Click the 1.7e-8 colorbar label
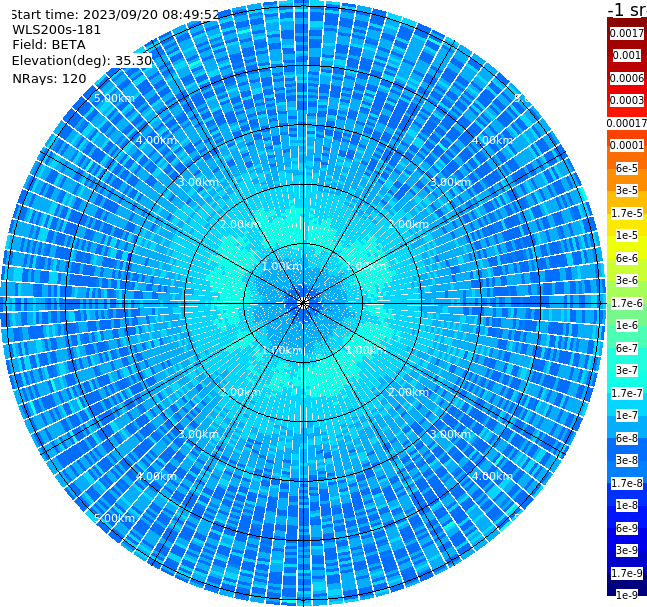Screen dimensions: 647x607 point(627,483)
